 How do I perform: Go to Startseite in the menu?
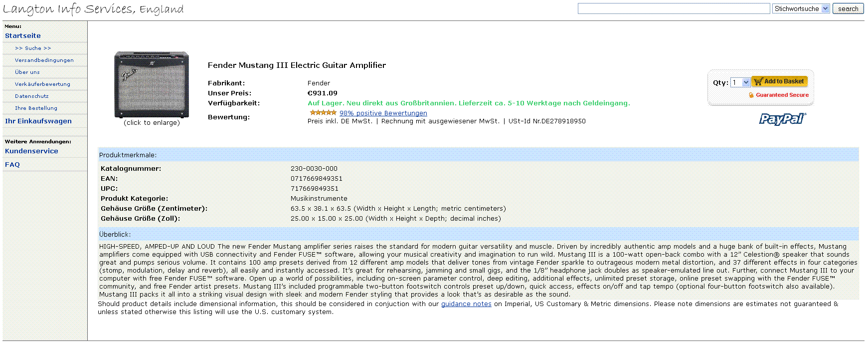pyautogui.click(x=23, y=36)
